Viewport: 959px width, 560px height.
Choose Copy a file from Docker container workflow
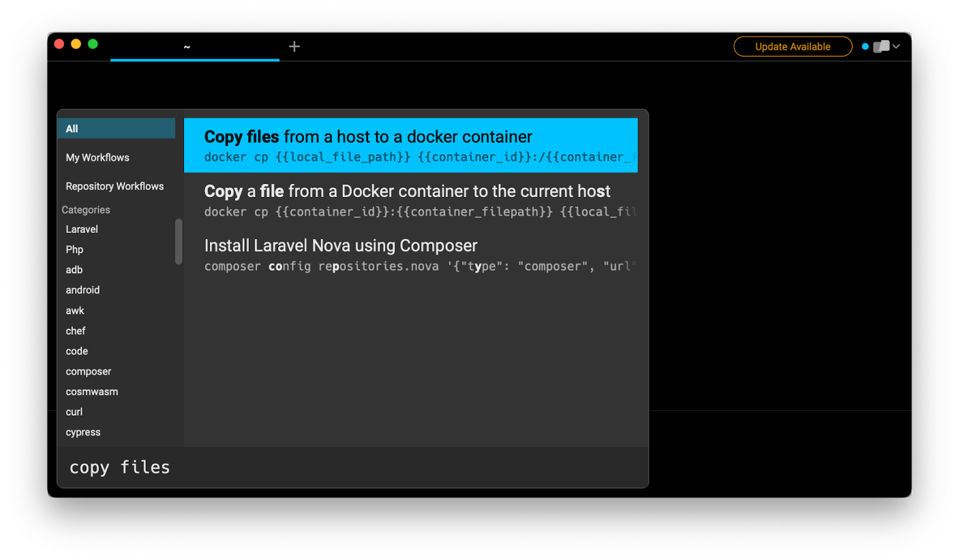(x=411, y=200)
